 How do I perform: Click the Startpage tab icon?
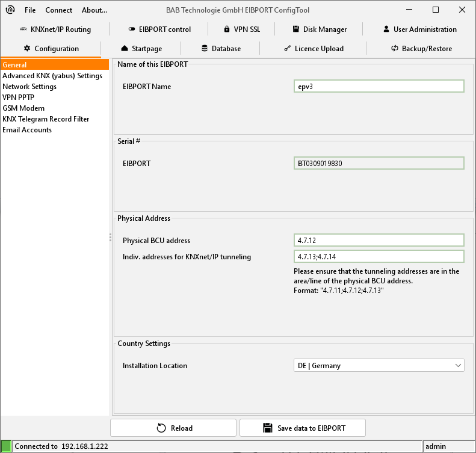click(125, 49)
